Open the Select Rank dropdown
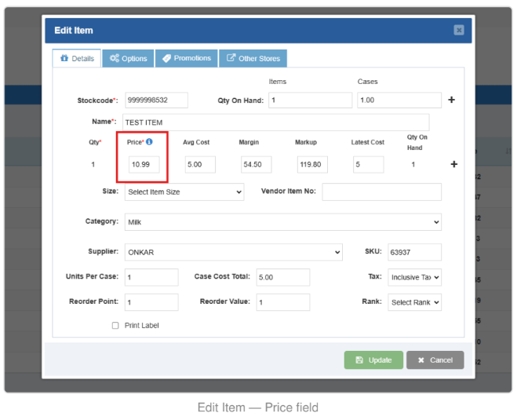This screenshot has height=420, width=517. pyautogui.click(x=414, y=302)
